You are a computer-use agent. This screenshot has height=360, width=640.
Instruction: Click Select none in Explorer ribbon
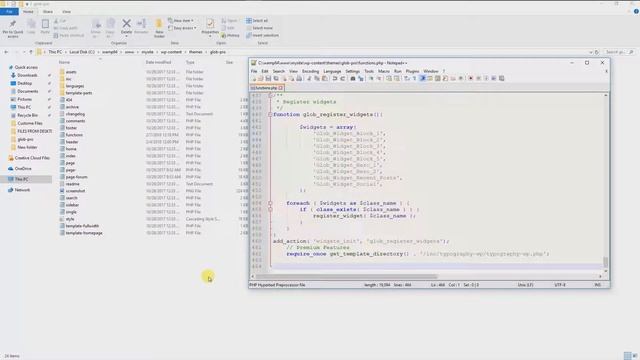[x=259, y=28]
